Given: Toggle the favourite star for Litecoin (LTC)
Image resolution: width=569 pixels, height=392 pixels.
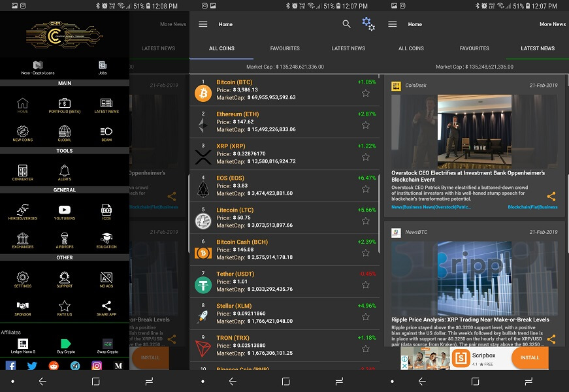Looking at the screenshot, I should (366, 221).
